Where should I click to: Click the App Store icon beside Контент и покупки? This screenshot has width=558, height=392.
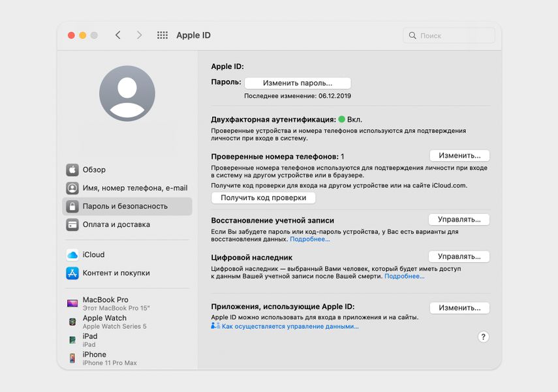72,273
